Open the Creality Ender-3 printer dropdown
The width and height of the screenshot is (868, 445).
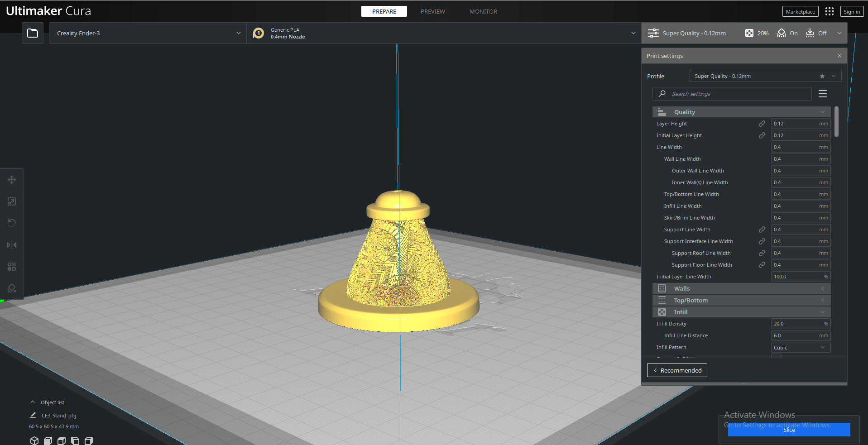pos(148,33)
